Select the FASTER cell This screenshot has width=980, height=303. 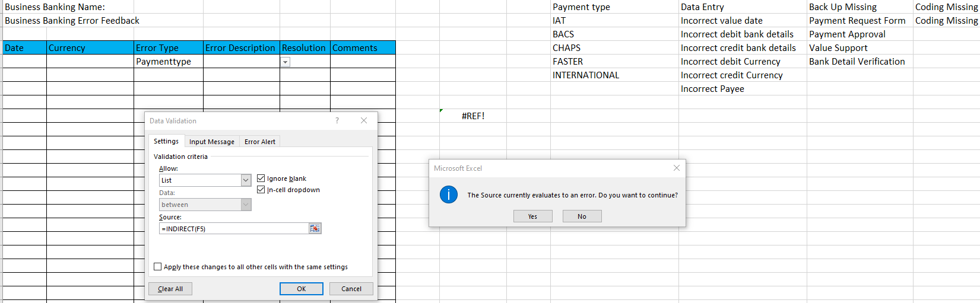pyautogui.click(x=614, y=61)
